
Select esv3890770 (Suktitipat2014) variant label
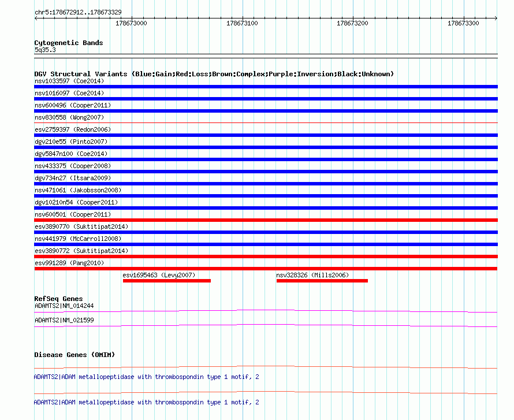coord(81,226)
